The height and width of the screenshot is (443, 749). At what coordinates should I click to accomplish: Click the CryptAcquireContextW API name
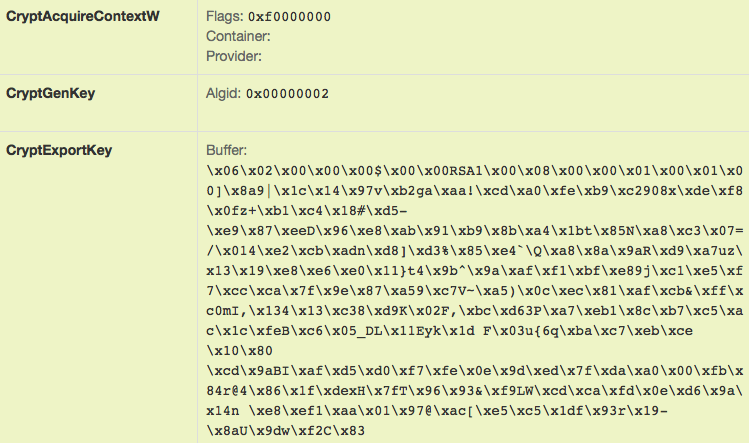pos(83,16)
